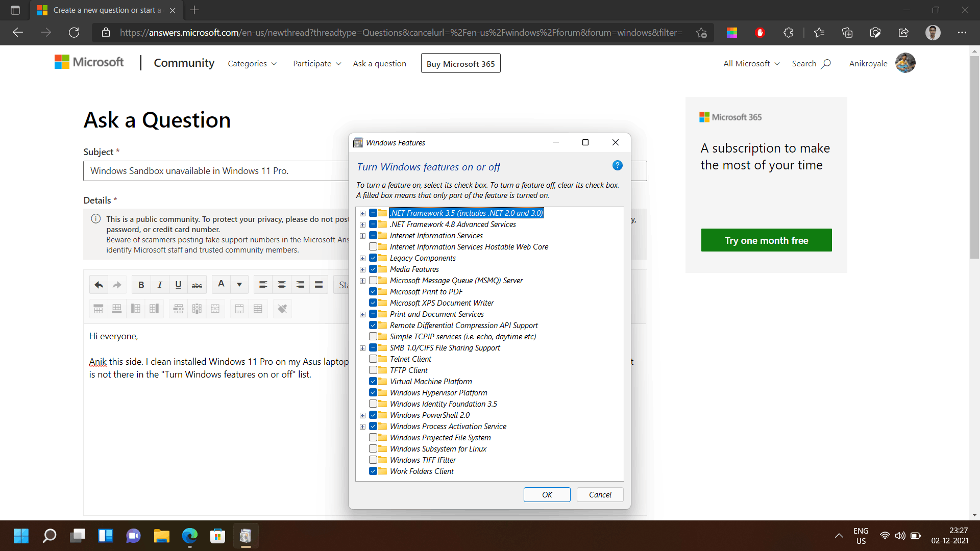Image resolution: width=980 pixels, height=551 pixels.
Task: Click the redo arrow in editor toolbar
Action: [x=117, y=285]
